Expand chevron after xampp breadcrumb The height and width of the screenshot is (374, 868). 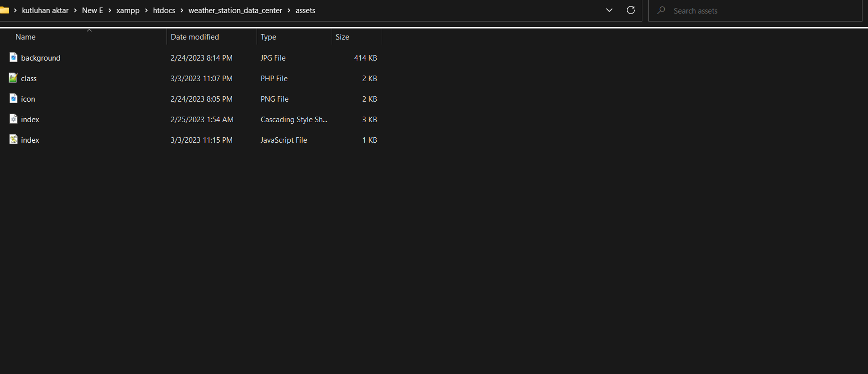pyautogui.click(x=147, y=11)
